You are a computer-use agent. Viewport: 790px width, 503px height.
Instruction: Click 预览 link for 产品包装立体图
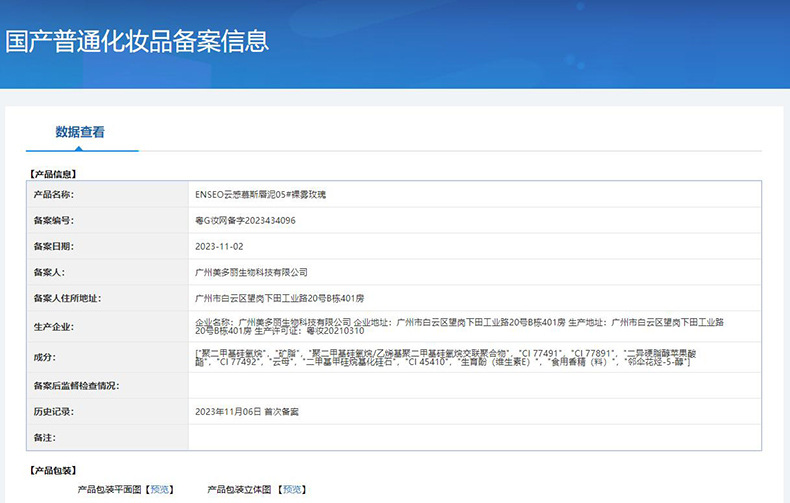292,489
